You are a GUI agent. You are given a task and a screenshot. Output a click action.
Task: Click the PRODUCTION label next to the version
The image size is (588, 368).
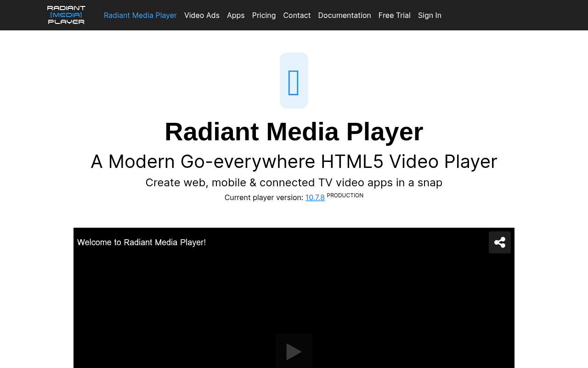pos(345,195)
